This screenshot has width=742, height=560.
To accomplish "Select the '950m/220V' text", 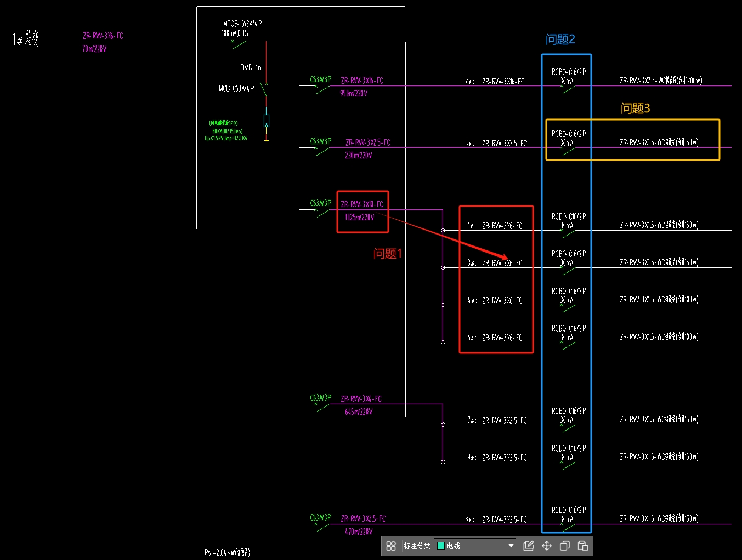I will point(354,94).
